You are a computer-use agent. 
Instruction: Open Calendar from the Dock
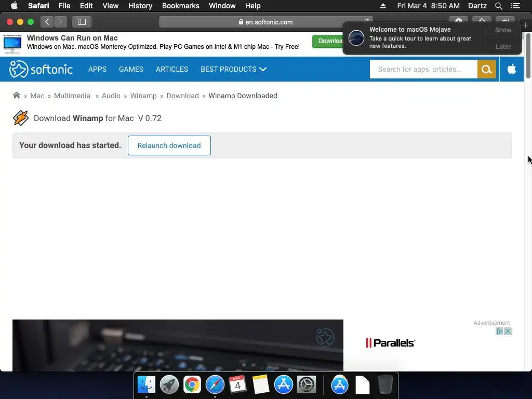pyautogui.click(x=237, y=385)
